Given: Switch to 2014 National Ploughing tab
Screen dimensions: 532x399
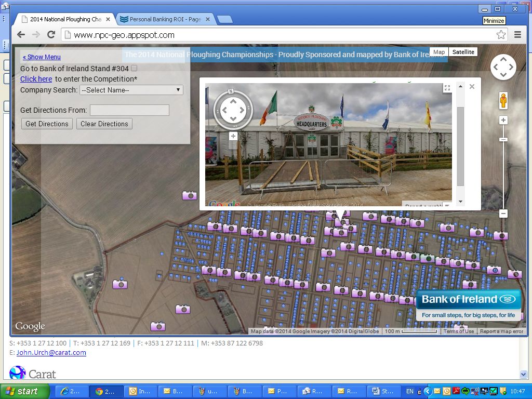Looking at the screenshot, I should [65, 19].
